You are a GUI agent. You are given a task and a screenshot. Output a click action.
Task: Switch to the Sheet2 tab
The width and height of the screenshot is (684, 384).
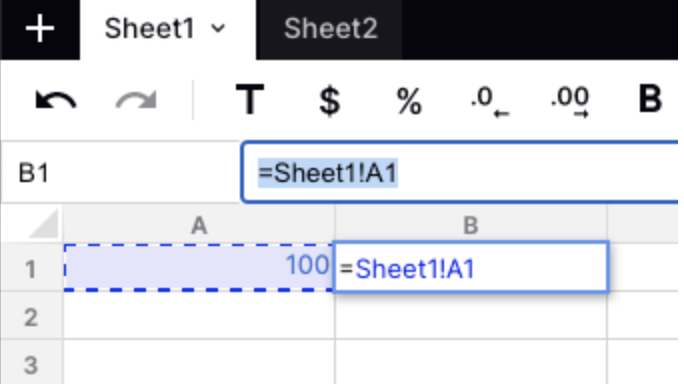pyautogui.click(x=330, y=29)
